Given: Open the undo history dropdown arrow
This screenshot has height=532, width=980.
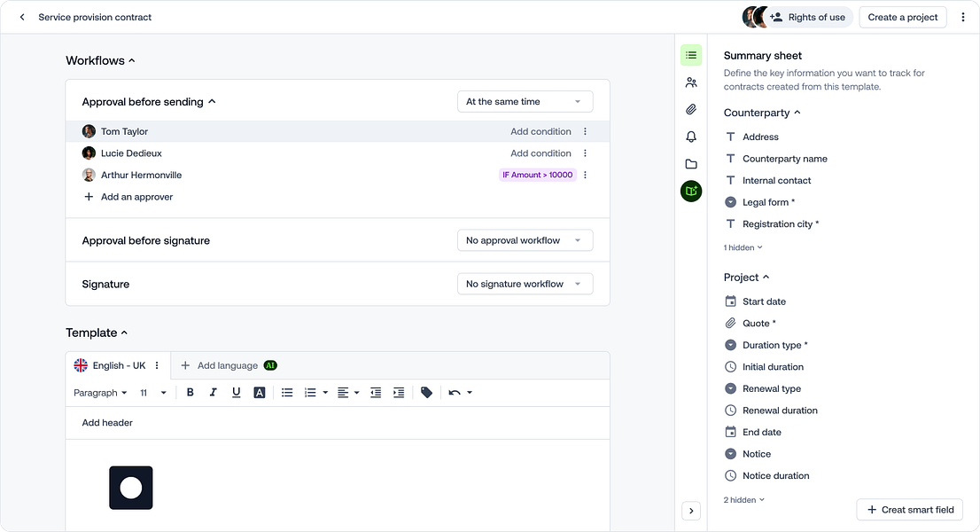Looking at the screenshot, I should point(470,393).
